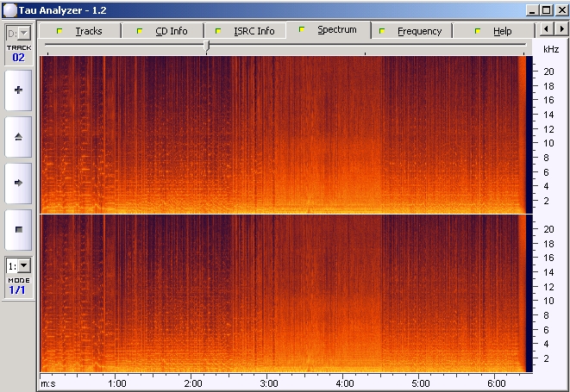
Task: Click the 1:00 mark on time axis
Action: 117,383
